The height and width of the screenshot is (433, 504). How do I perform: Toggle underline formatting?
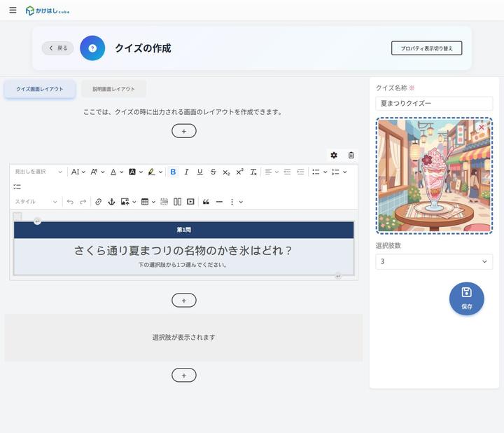pyautogui.click(x=199, y=172)
